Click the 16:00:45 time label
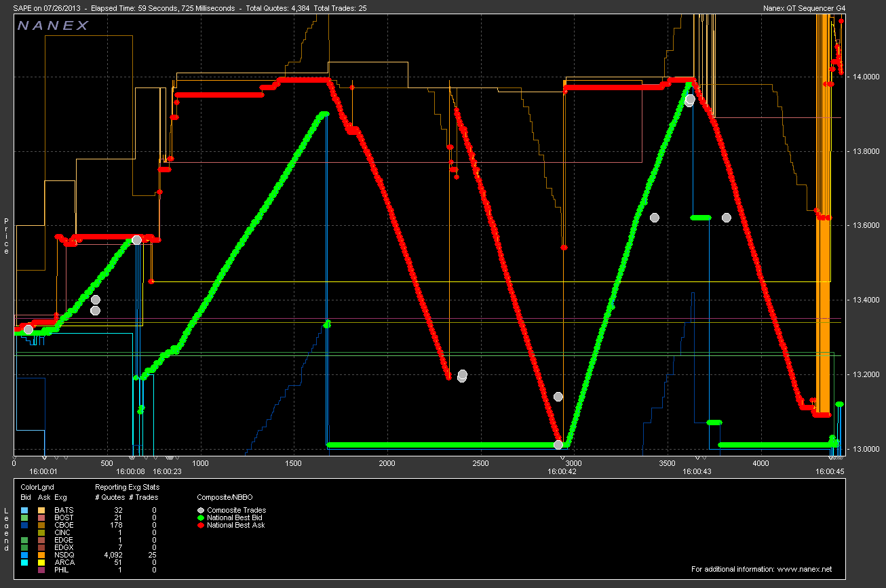Image resolution: width=886 pixels, height=588 pixels. [830, 471]
